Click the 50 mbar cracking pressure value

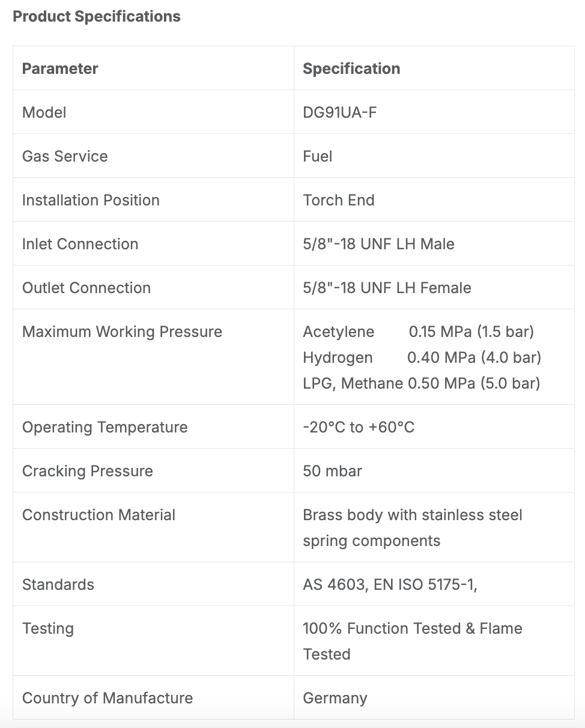point(332,471)
